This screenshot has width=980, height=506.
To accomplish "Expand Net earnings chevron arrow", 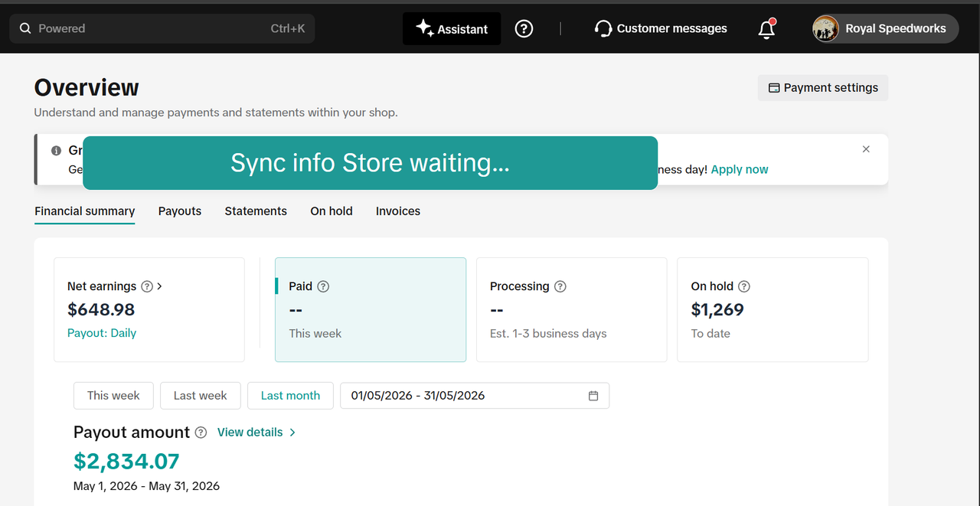I will [159, 286].
